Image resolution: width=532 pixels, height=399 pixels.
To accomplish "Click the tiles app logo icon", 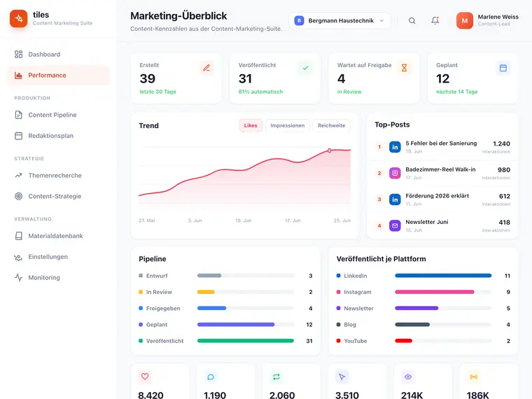I will coord(19,18).
